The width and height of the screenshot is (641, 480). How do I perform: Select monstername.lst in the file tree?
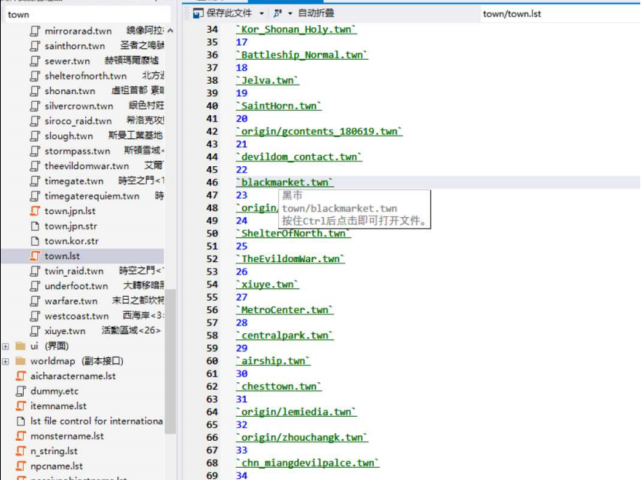(67, 436)
